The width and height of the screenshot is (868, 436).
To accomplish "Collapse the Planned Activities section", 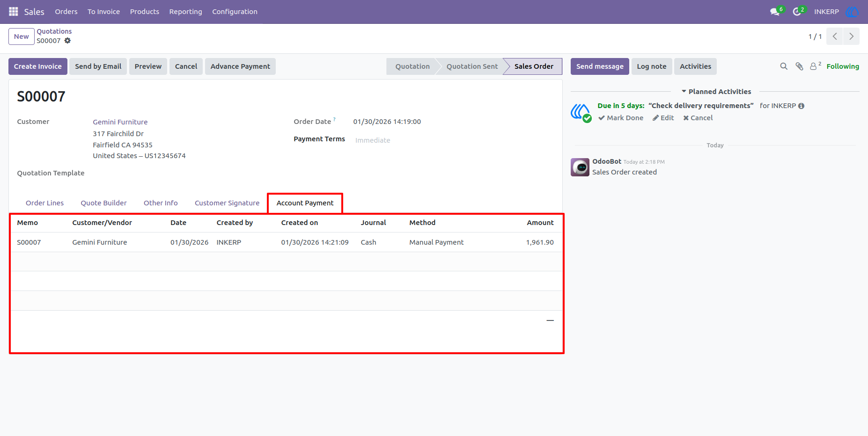I will pyautogui.click(x=716, y=92).
